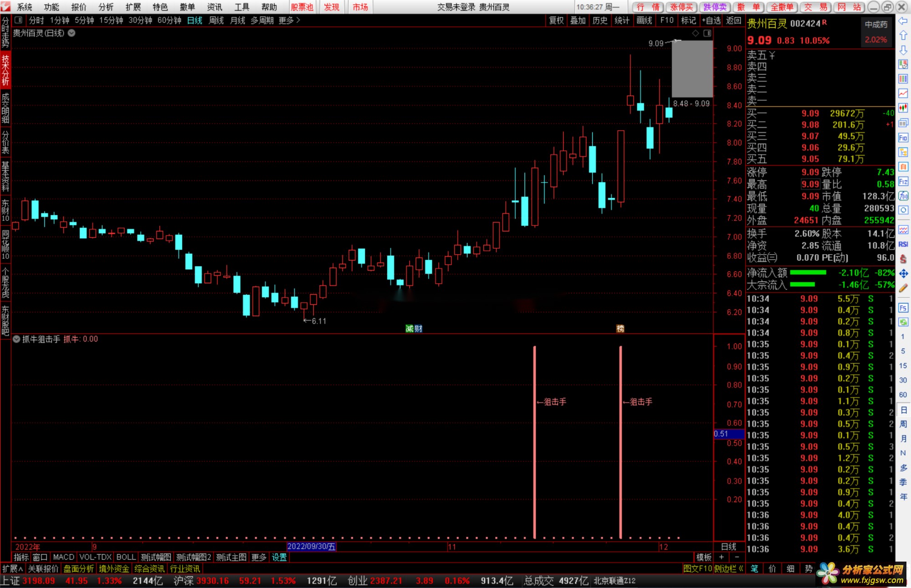Open the F12 trading icon in sidebar
Image resolution: width=911 pixels, height=588 pixels.
(x=903, y=182)
